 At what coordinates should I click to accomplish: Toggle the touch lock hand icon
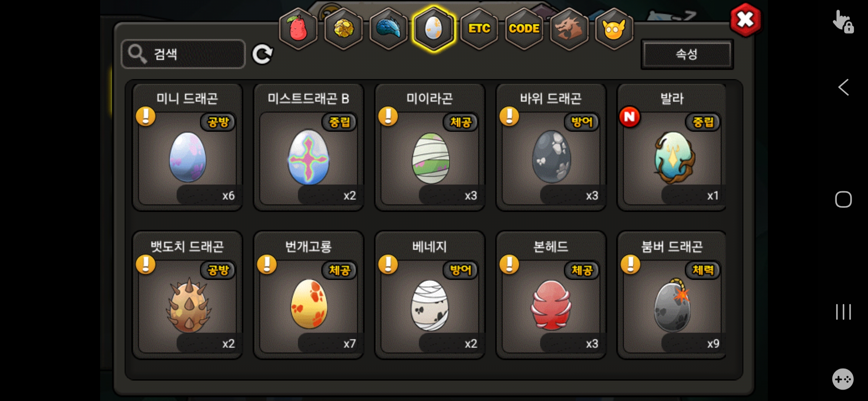(x=843, y=22)
